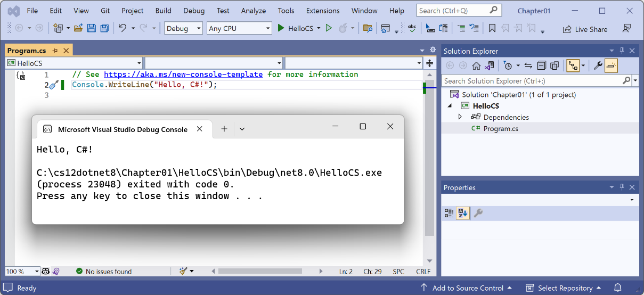644x295 pixels.
Task: Start without debugging using the hollow play icon
Action: point(329,28)
